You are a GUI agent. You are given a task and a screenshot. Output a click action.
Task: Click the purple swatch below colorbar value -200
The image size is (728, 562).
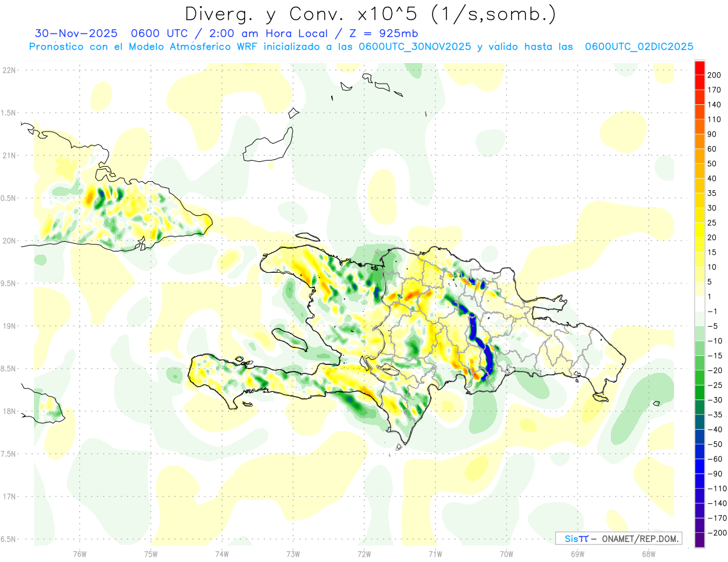point(700,540)
